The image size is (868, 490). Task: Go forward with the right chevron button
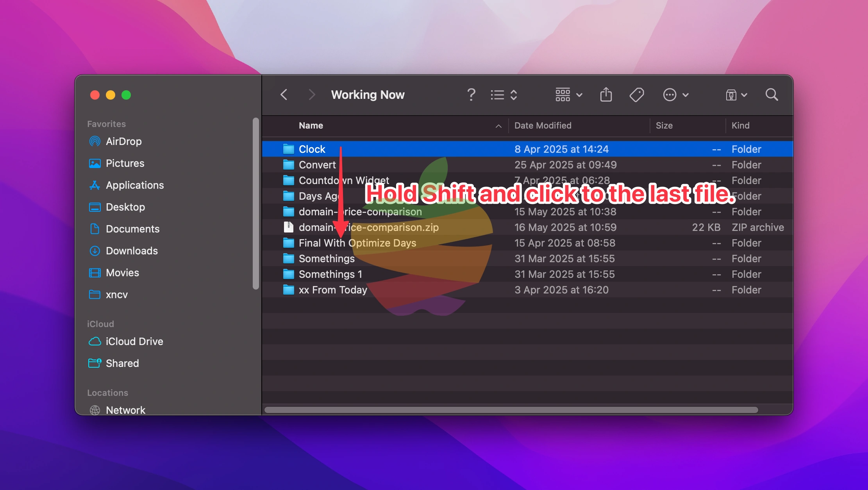coord(311,95)
